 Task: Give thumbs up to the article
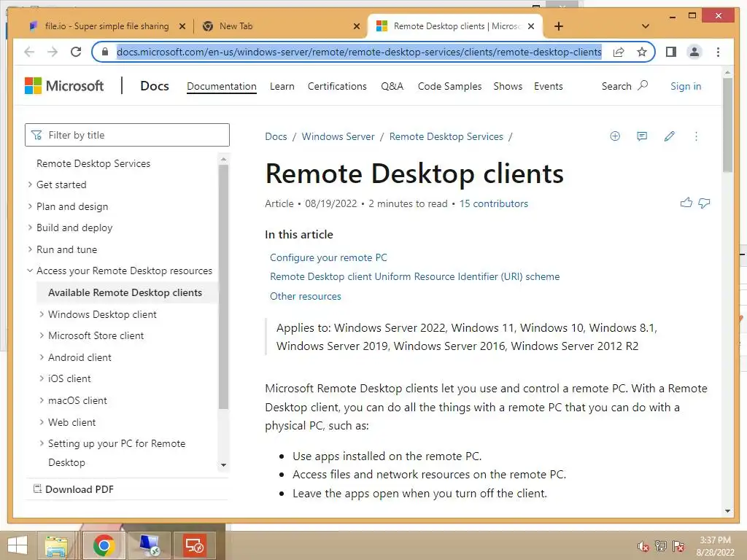pos(686,203)
